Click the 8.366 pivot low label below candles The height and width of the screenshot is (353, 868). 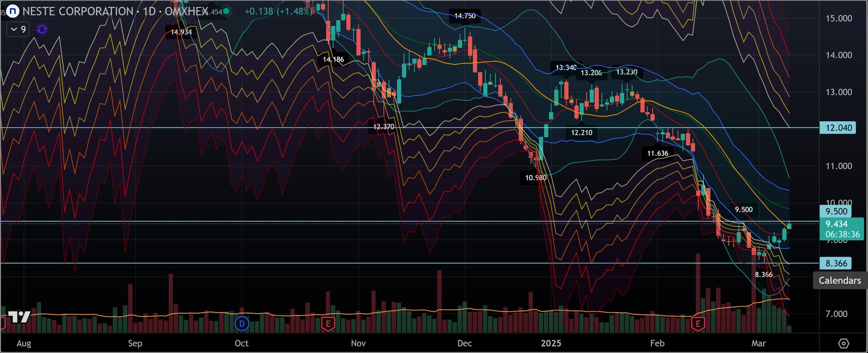764,275
